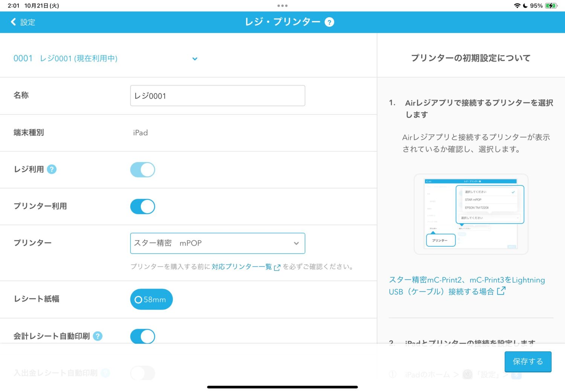Click the 保存する button
Image resolution: width=565 pixels, height=392 pixels.
[528, 362]
